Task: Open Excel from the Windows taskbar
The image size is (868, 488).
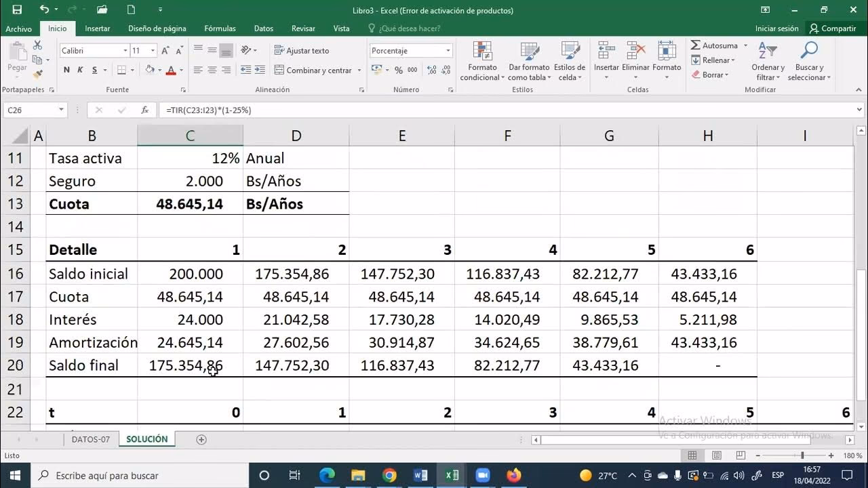Action: (x=452, y=475)
